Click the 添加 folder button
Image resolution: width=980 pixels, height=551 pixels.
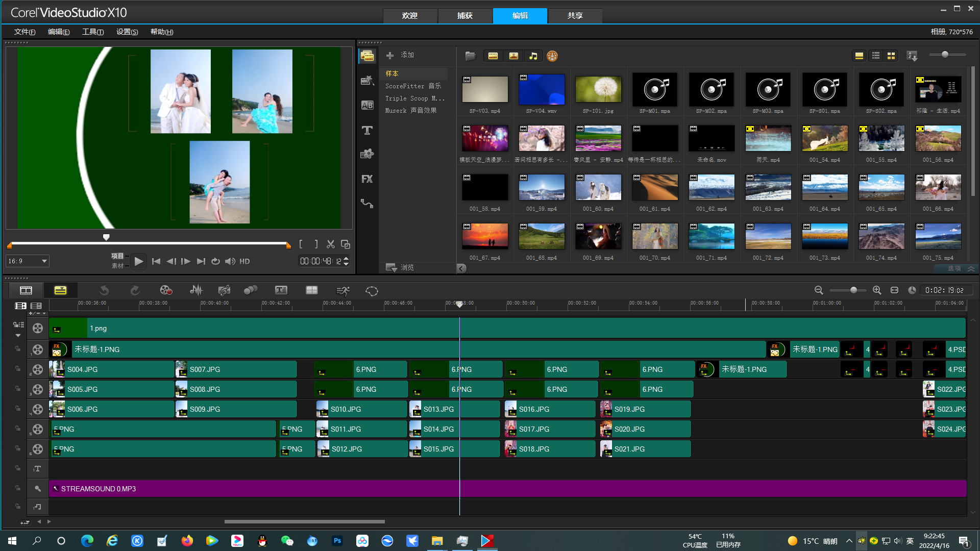coord(400,55)
